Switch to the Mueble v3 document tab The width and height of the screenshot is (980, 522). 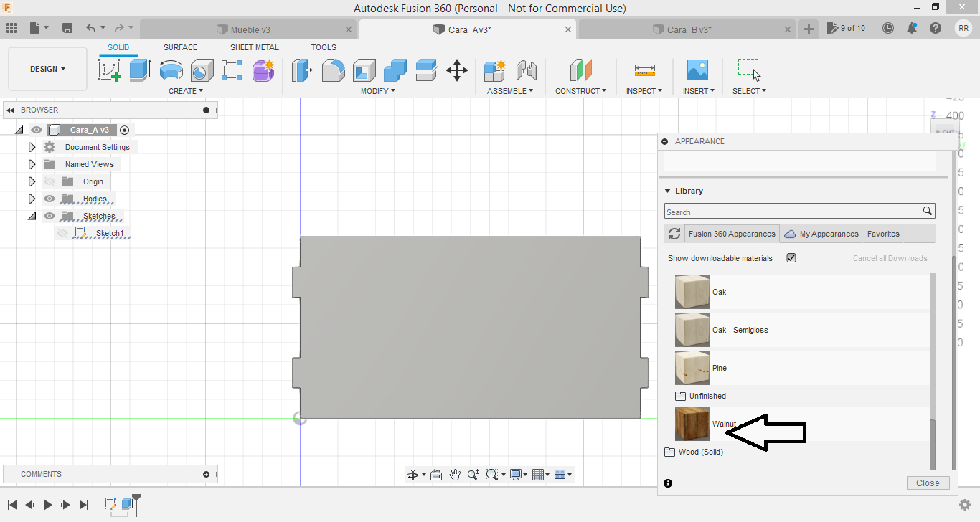(250, 29)
